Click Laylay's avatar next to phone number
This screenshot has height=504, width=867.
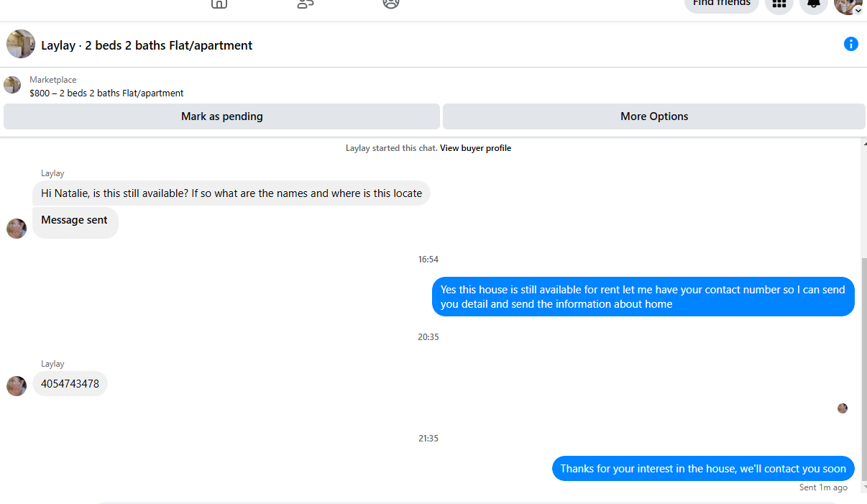point(17,386)
